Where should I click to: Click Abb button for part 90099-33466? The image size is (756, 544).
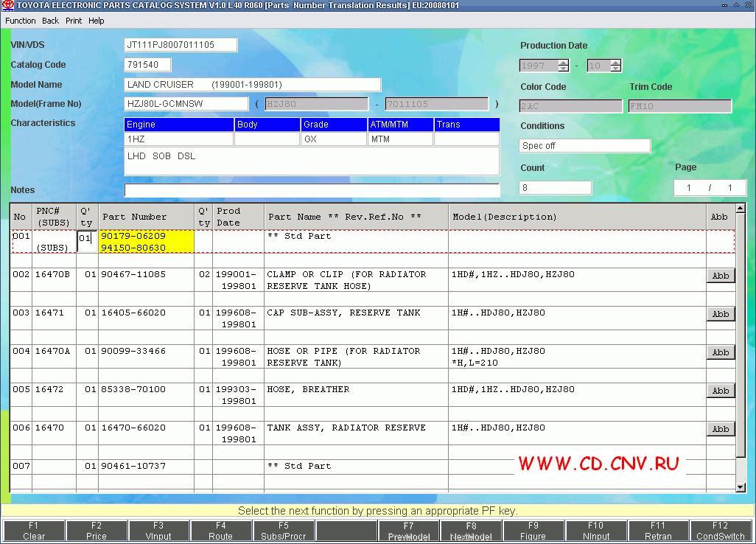pyautogui.click(x=721, y=352)
